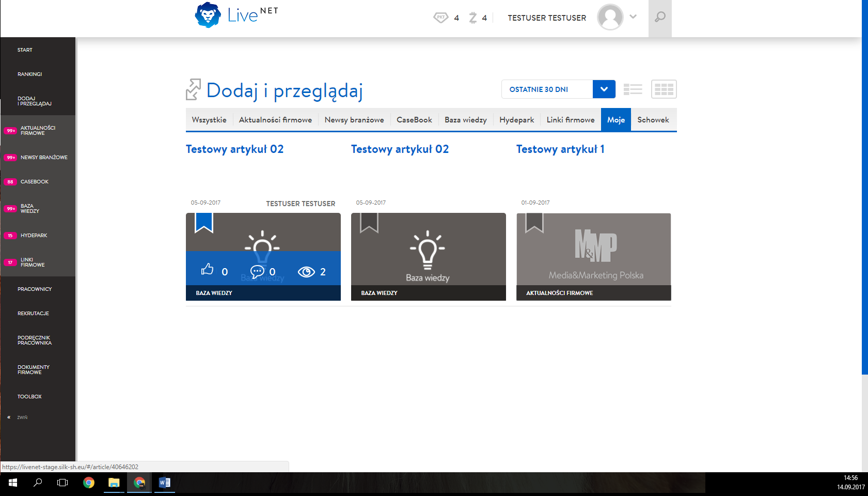Select the Aktualności firmowe tab
The image size is (868, 496).
275,120
